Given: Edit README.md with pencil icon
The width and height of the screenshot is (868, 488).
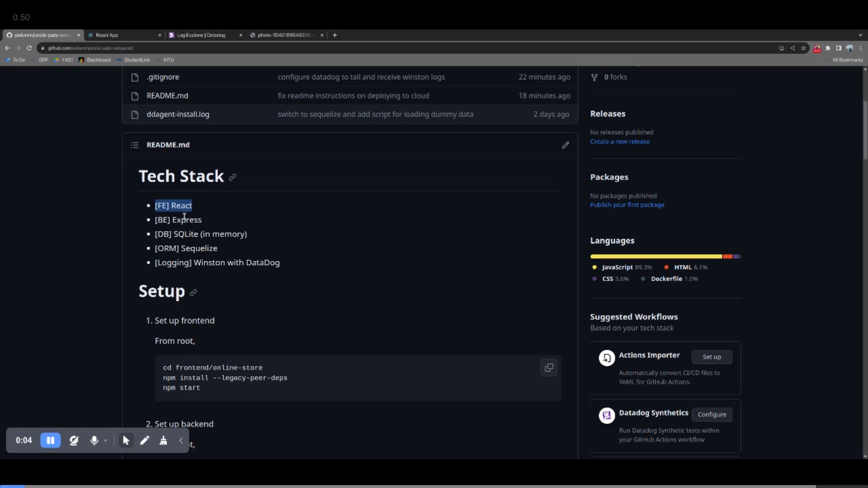Looking at the screenshot, I should (x=565, y=145).
